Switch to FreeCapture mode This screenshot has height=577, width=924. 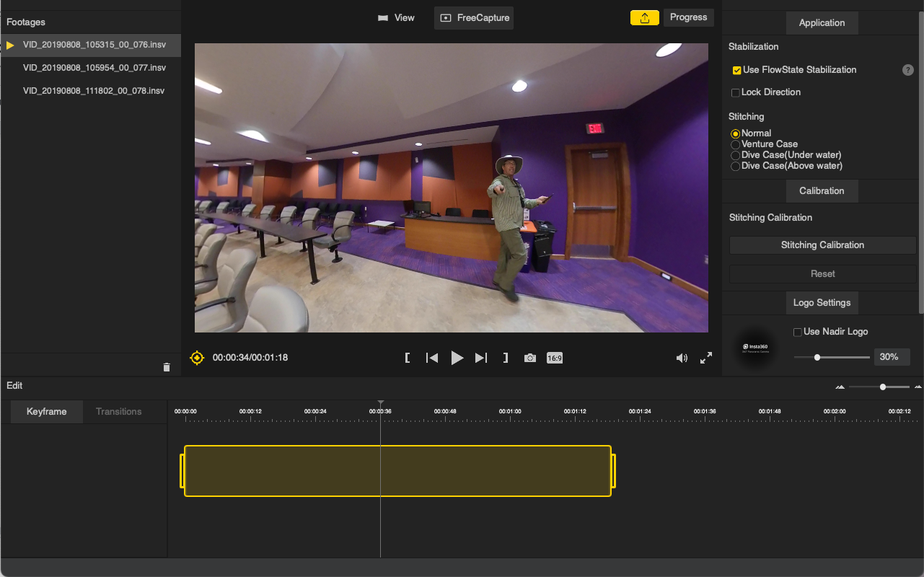pyautogui.click(x=474, y=18)
